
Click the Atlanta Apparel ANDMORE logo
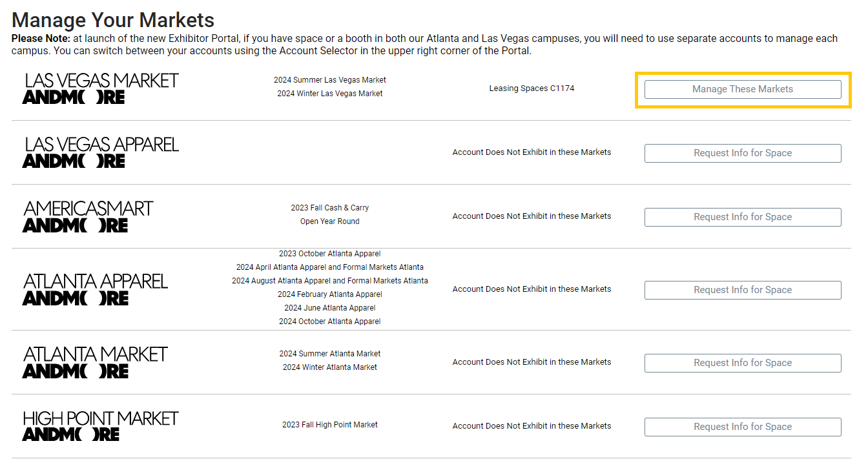(96, 289)
